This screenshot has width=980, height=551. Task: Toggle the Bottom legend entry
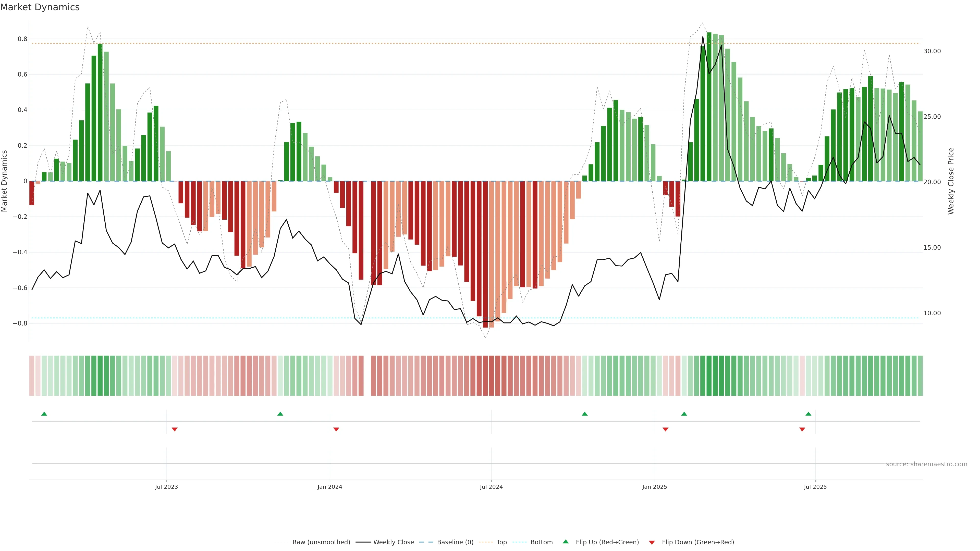pos(541,542)
